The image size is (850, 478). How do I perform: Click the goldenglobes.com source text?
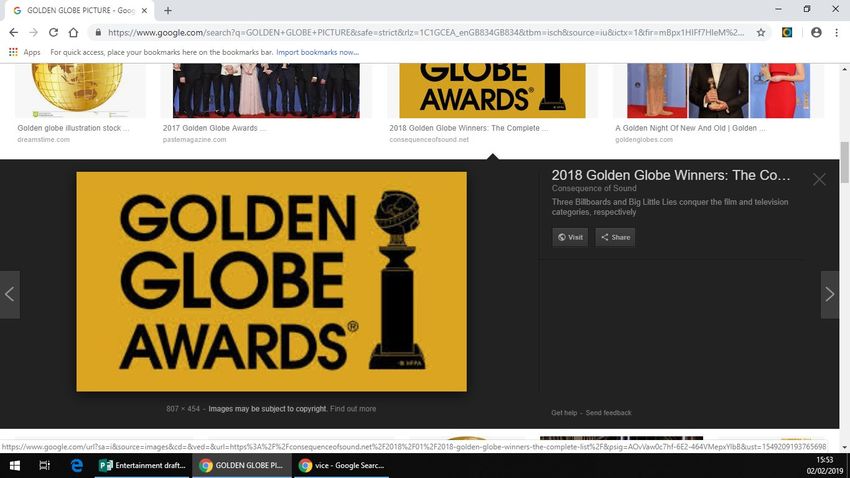click(644, 139)
